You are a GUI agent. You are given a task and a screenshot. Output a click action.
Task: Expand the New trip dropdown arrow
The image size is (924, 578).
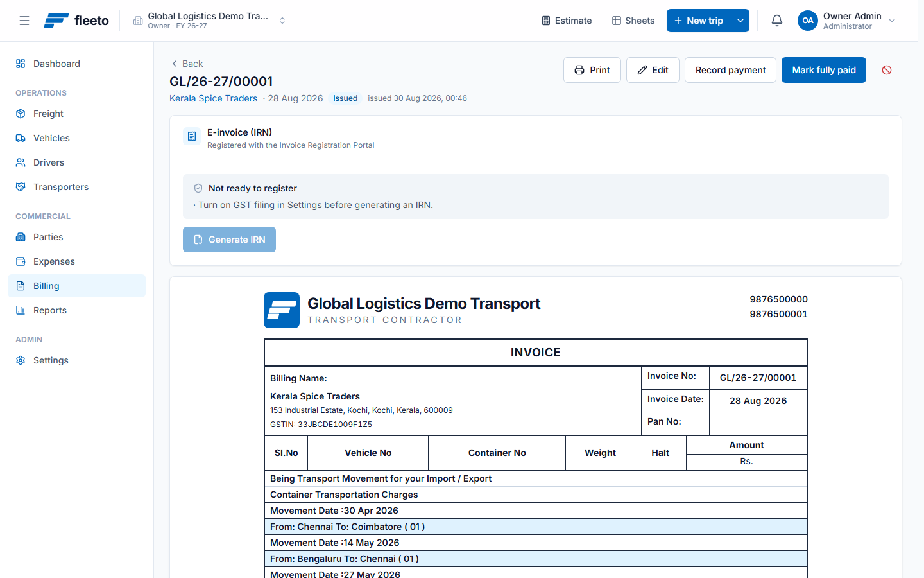pos(740,21)
